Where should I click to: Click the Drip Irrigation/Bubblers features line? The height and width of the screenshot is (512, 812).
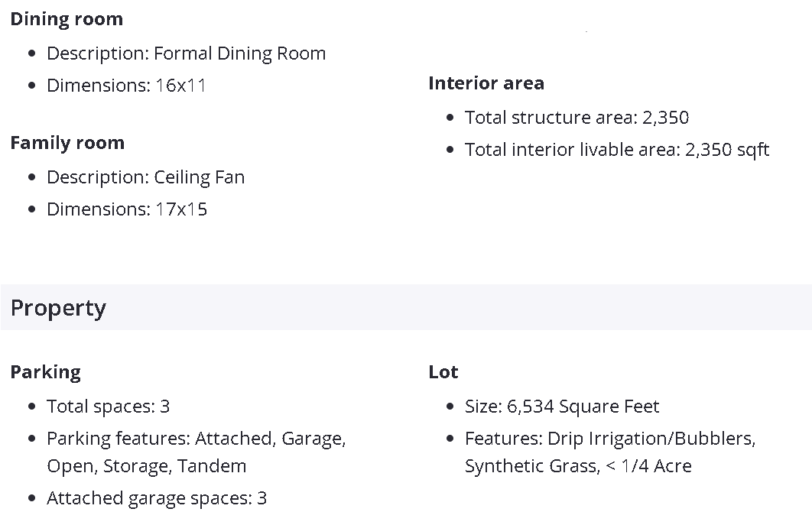tap(609, 439)
